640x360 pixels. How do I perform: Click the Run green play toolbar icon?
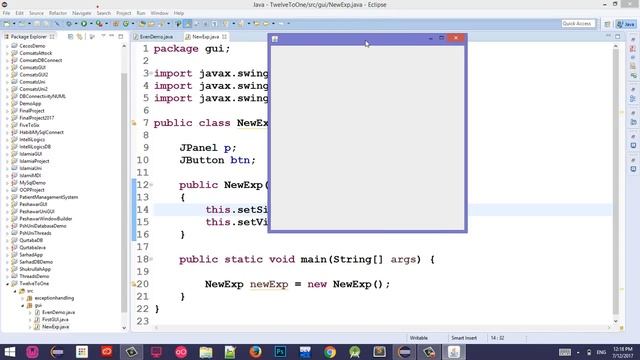[x=84, y=24]
